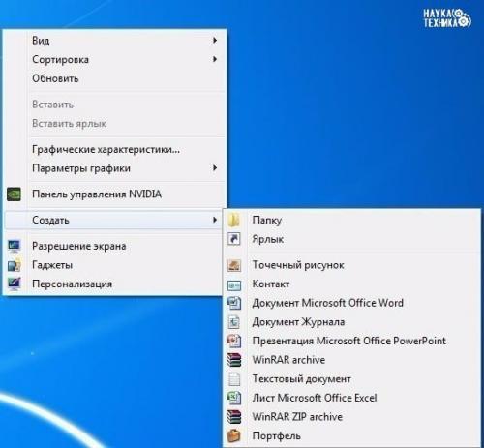This screenshot has width=484, height=448.
Task: Click the contact card icon beside Контакт
Action: [234, 284]
